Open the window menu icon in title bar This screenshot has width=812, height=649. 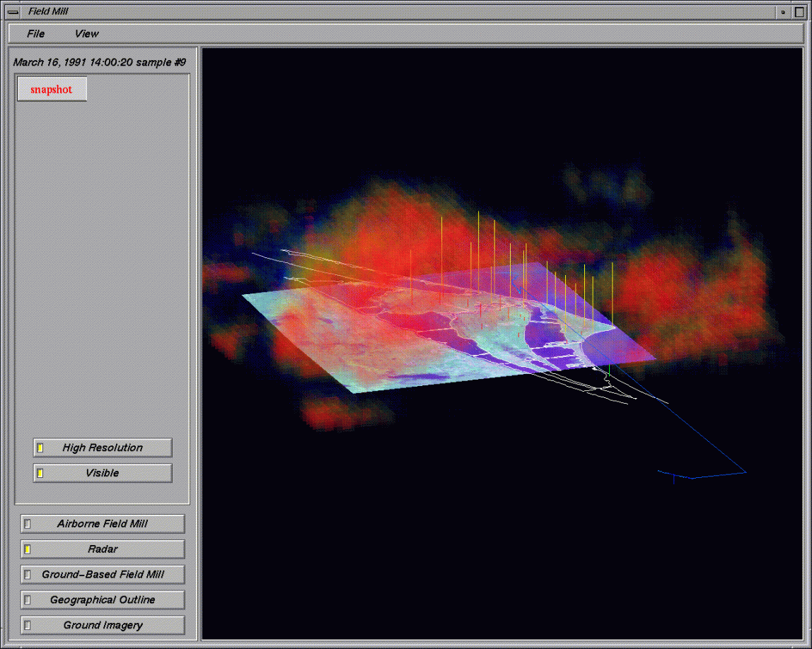(13, 11)
